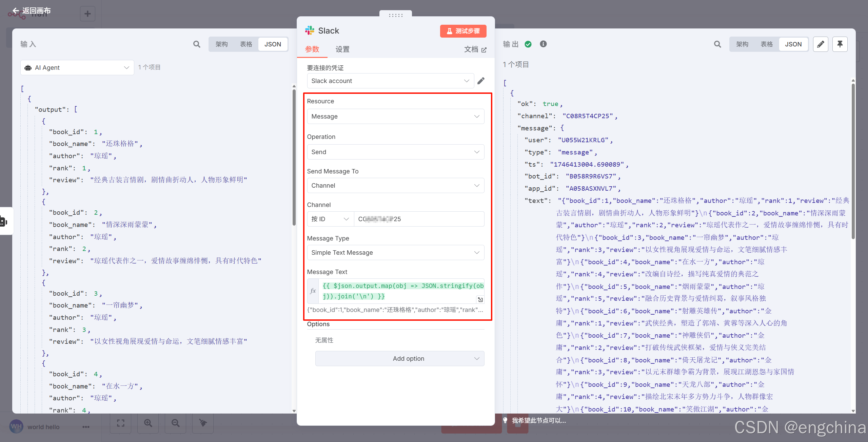Click the 测试步骤 button
This screenshot has width=868, height=442.
click(463, 31)
